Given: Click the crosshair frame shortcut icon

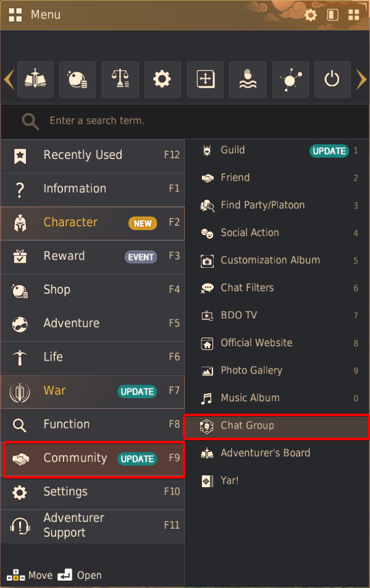Looking at the screenshot, I should pos(206,80).
